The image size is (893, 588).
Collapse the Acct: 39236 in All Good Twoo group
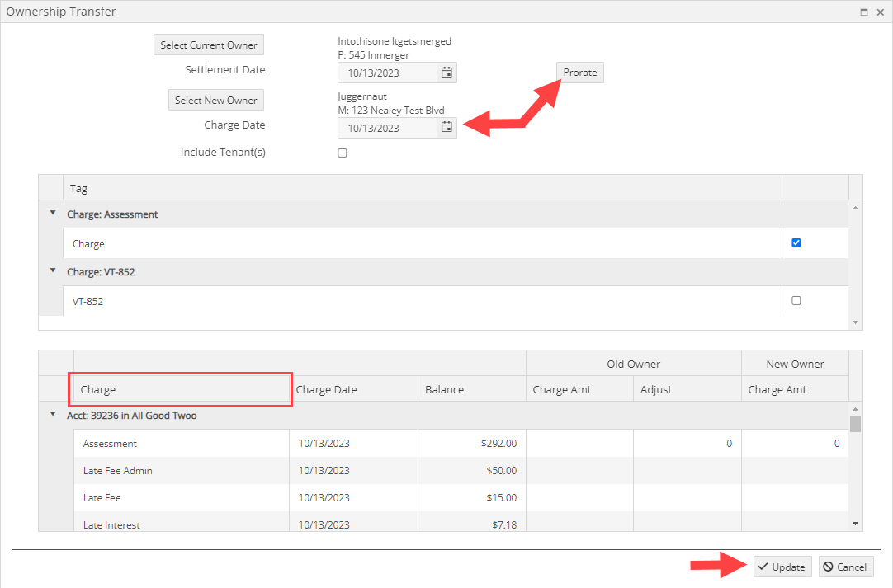(x=52, y=415)
